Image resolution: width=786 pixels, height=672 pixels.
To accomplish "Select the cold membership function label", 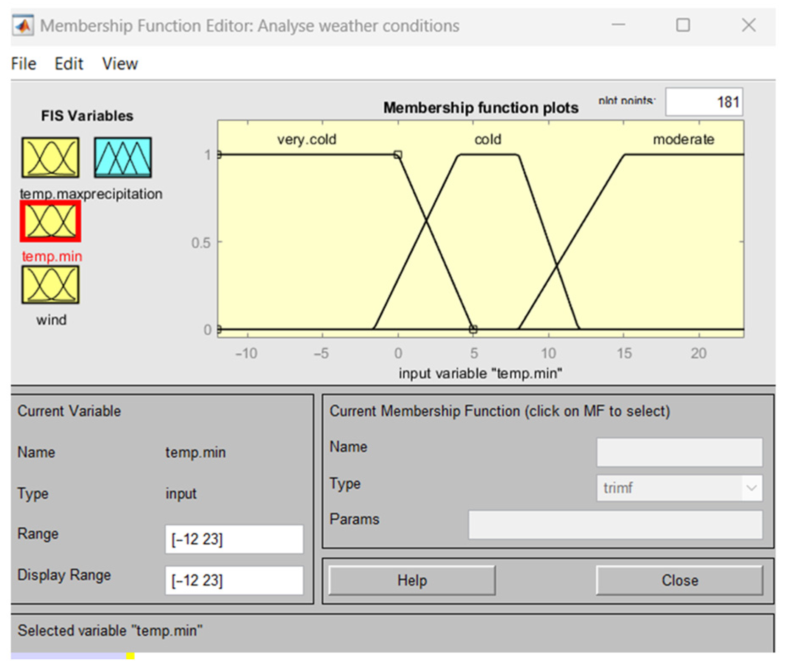I will pyautogui.click(x=488, y=139).
